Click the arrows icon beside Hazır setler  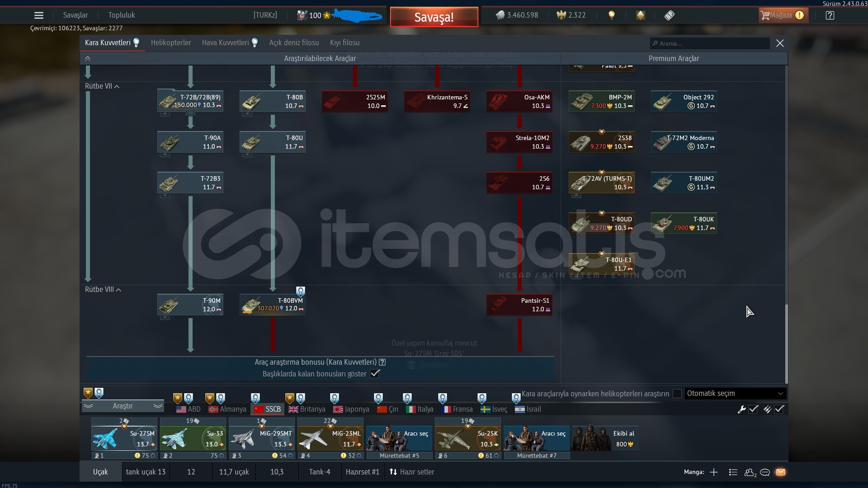pyautogui.click(x=393, y=472)
